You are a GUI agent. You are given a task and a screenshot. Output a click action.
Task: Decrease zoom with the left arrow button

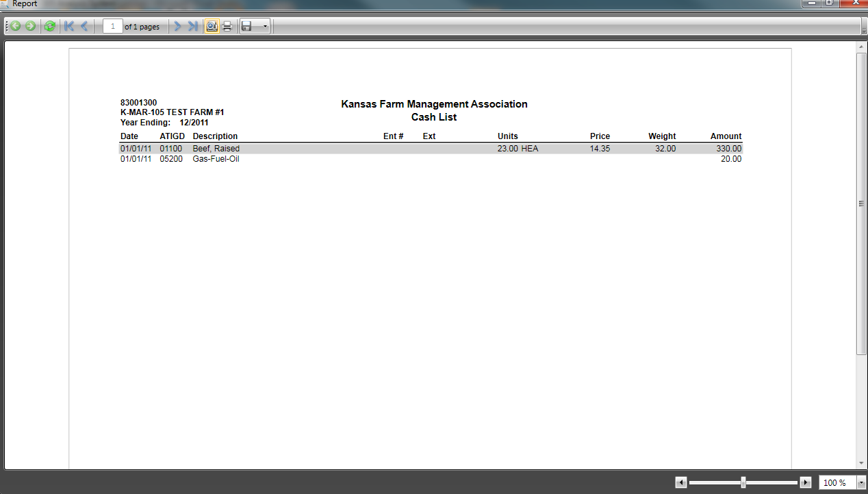click(x=680, y=482)
